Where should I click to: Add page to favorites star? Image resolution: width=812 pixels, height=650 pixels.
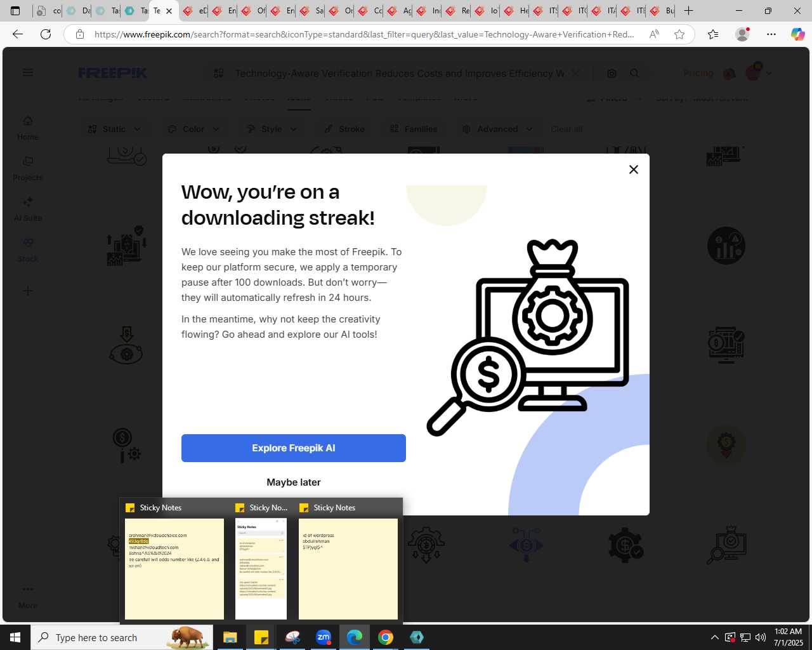(679, 34)
